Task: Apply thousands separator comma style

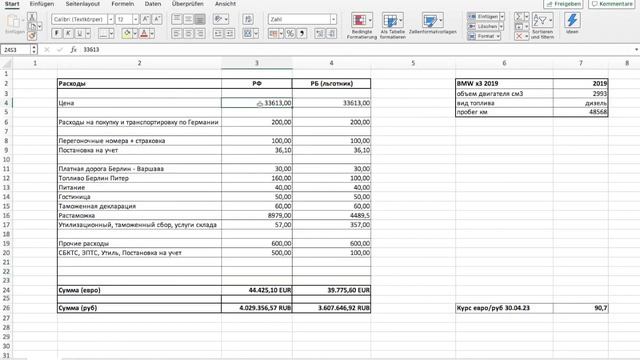Action: 302,33
